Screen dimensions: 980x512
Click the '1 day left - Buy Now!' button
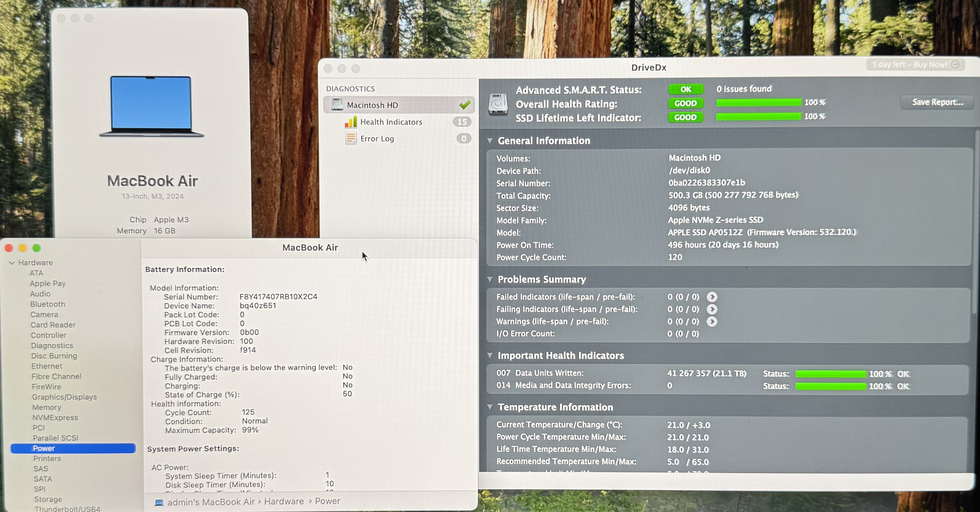tap(914, 65)
